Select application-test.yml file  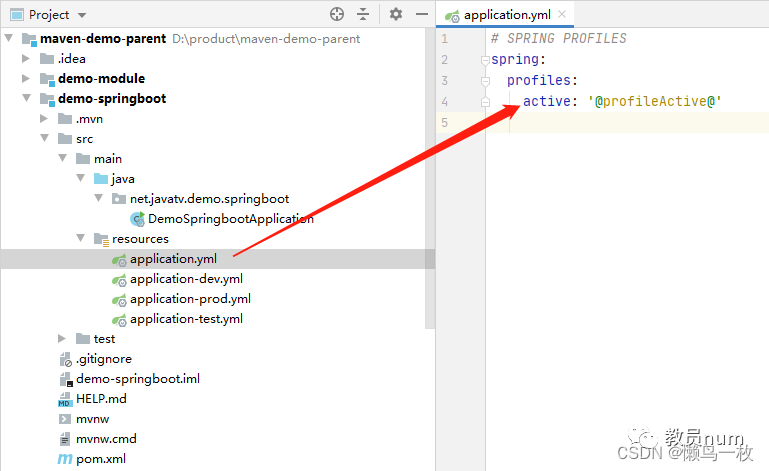coord(186,319)
